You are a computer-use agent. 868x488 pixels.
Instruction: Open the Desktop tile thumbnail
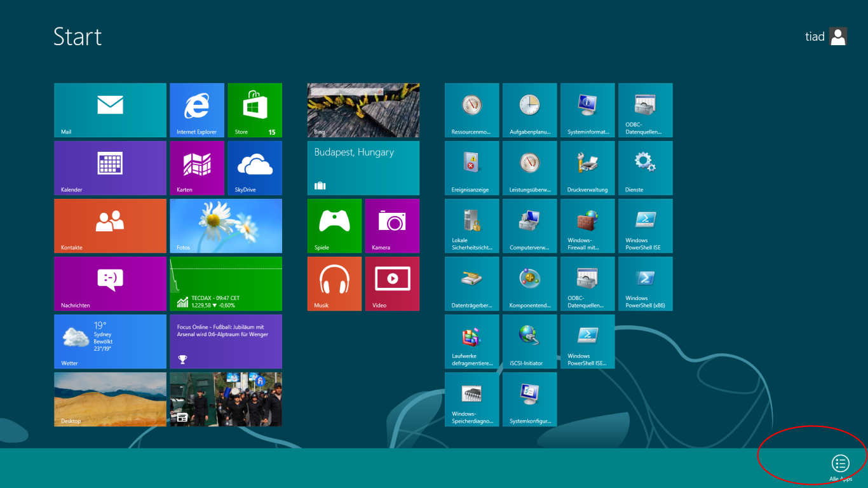[x=110, y=399]
